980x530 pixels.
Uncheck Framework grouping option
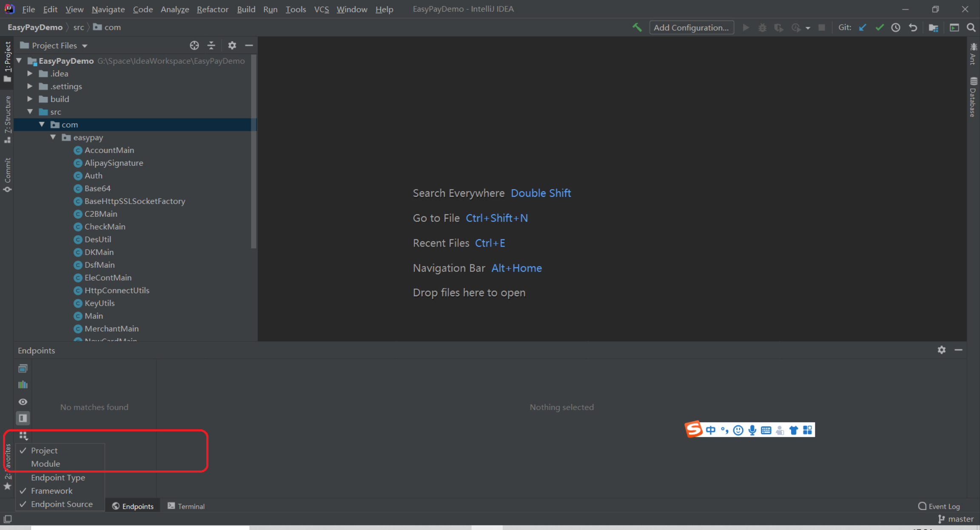point(51,491)
